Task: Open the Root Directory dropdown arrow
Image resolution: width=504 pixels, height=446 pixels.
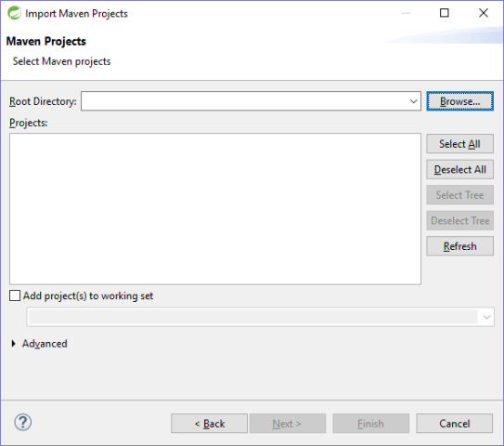Action: tap(413, 101)
